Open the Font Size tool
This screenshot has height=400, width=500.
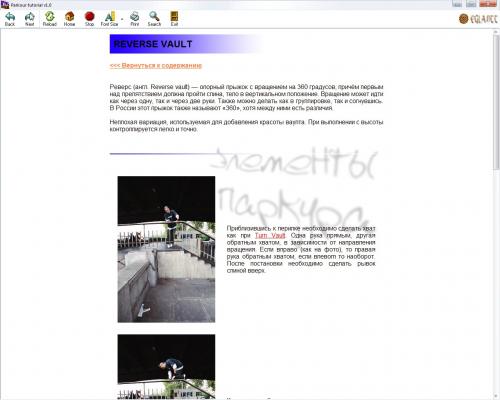pyautogui.click(x=109, y=19)
